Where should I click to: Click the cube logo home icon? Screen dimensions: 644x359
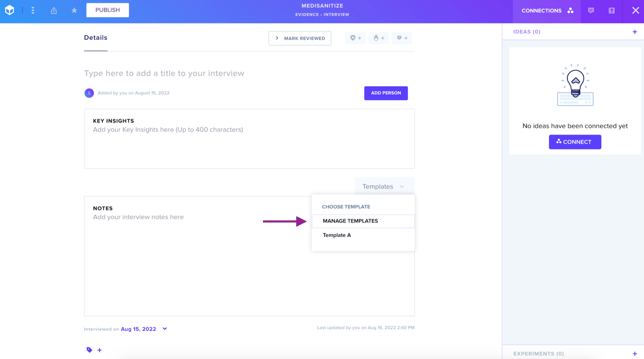click(10, 10)
